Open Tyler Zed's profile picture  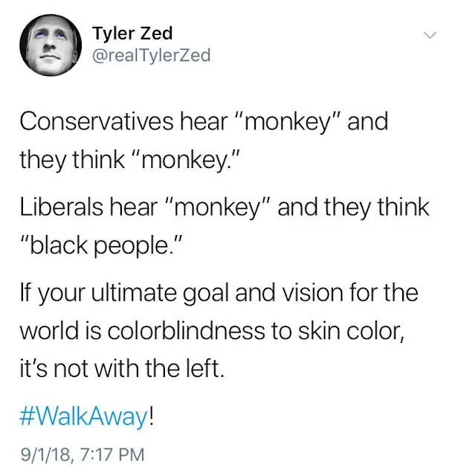tap(51, 45)
